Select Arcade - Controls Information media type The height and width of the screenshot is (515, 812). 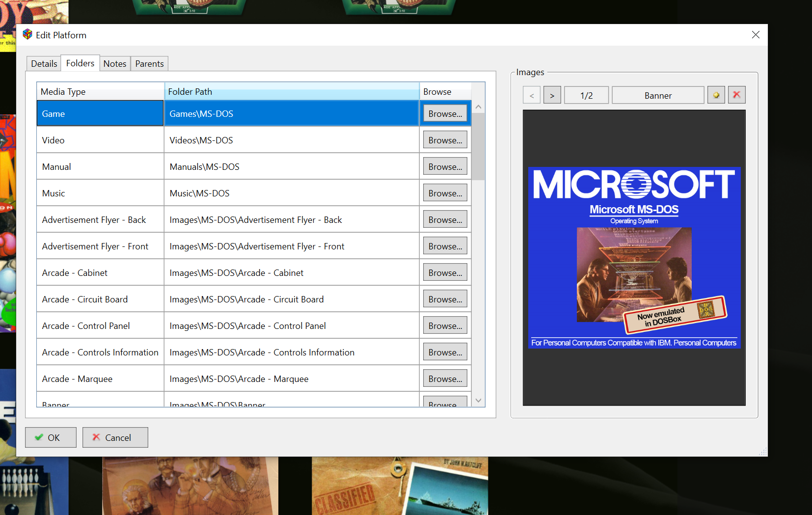(x=100, y=352)
